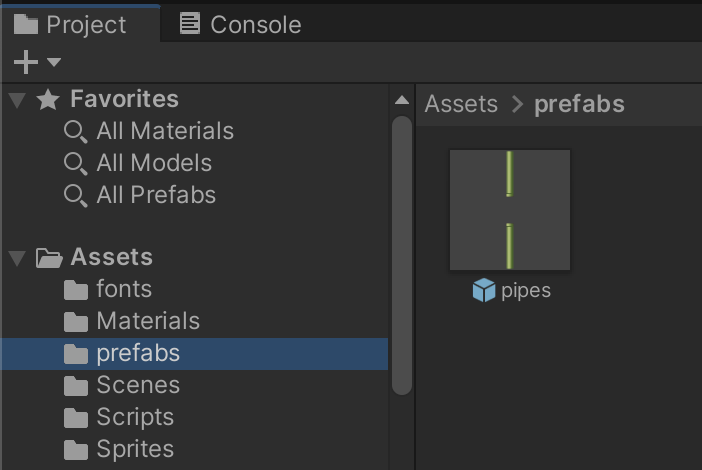
Task: Click the scrollbar up arrow
Action: [402, 100]
